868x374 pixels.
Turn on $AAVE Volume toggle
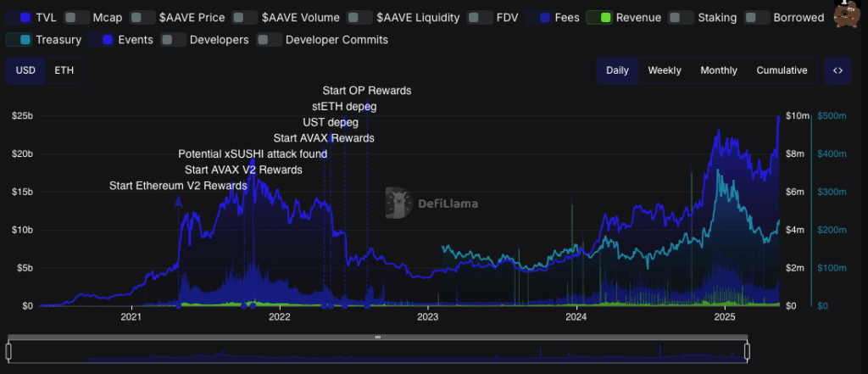[245, 18]
